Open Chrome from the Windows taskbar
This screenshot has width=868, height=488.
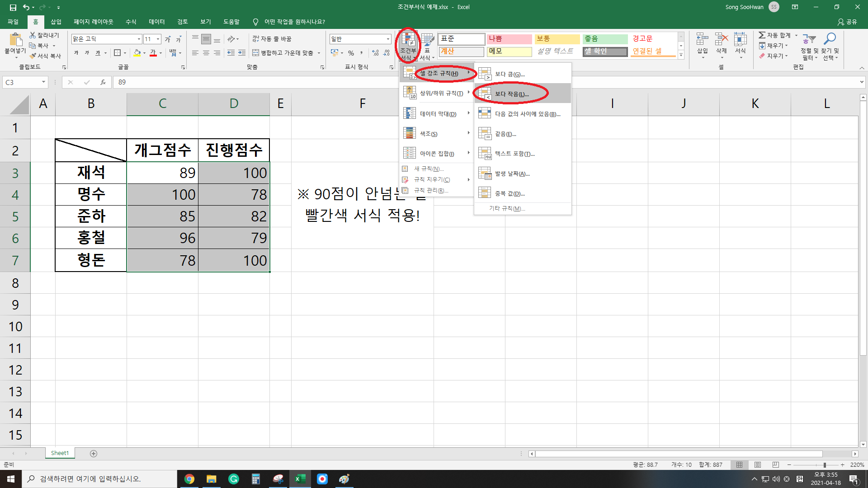click(x=189, y=479)
